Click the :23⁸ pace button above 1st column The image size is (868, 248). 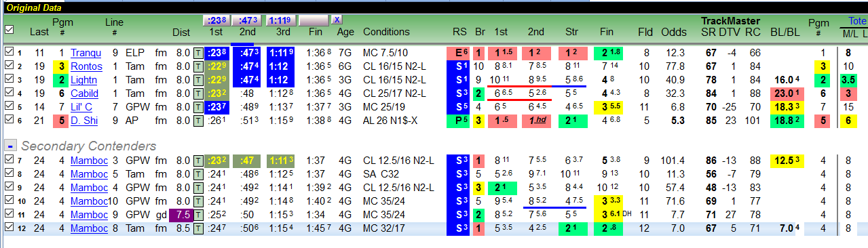tap(216, 20)
